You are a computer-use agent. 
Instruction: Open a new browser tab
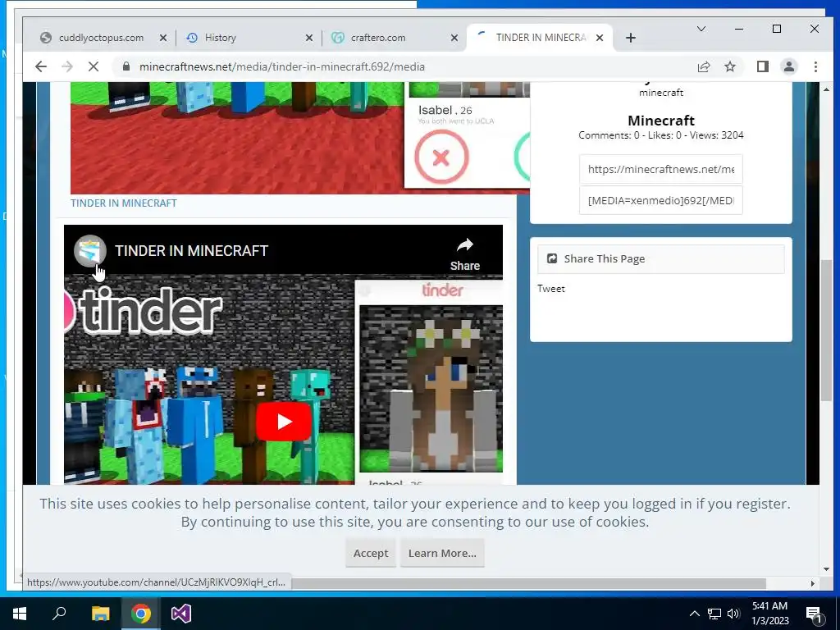click(x=631, y=38)
